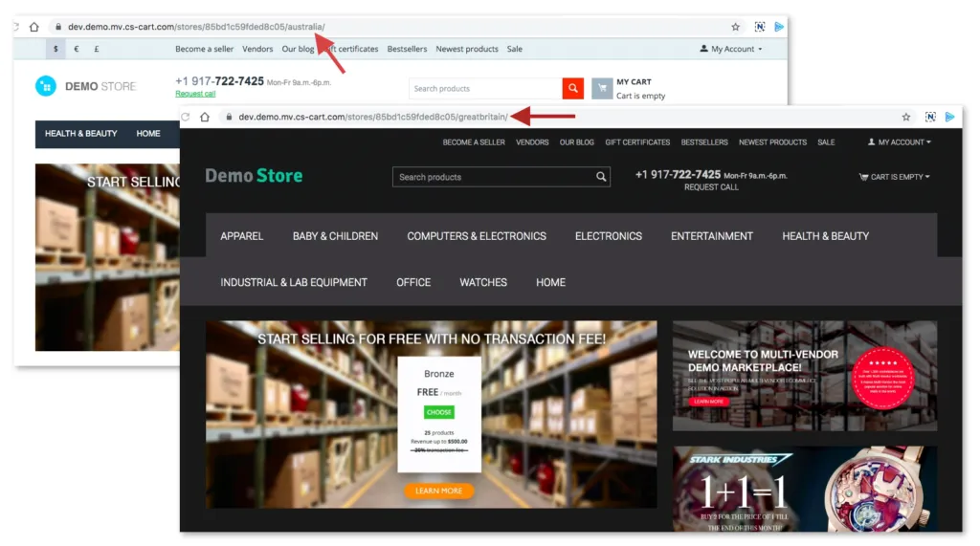Click the green CHOOSE button on Bronze plan
Screen dimensions: 980x546
tap(438, 412)
